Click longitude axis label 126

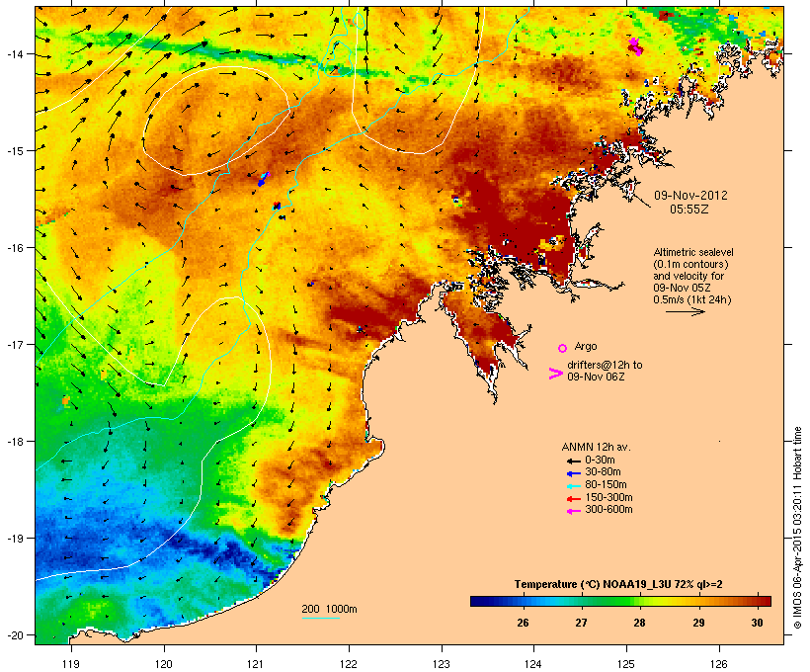pos(718,664)
